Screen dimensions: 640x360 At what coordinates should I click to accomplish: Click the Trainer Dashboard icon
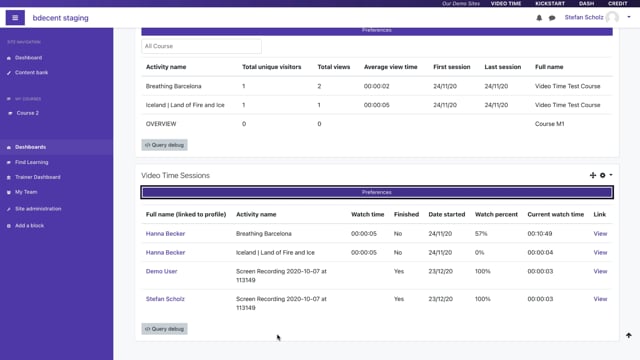click(9, 178)
